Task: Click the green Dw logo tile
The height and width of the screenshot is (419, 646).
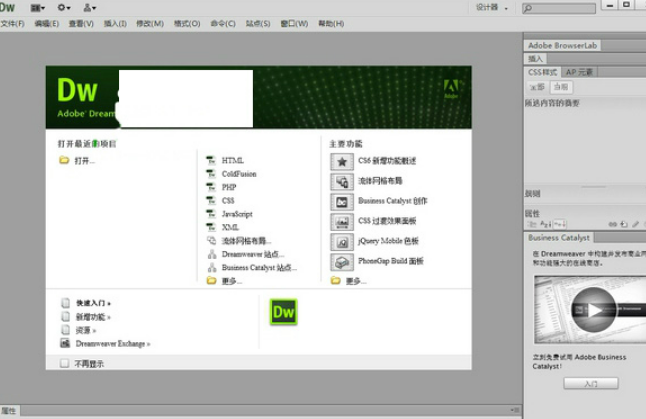Action: pos(284,312)
